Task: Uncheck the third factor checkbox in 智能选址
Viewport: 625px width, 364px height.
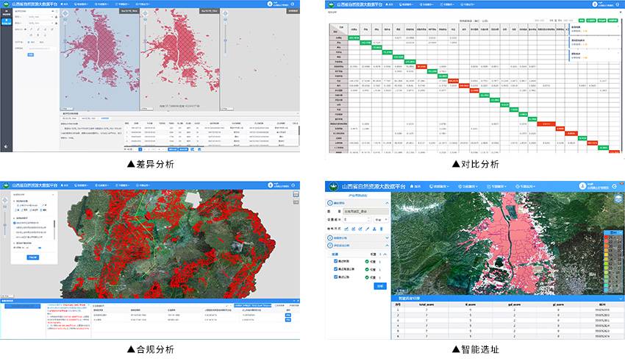Action: coord(336,279)
